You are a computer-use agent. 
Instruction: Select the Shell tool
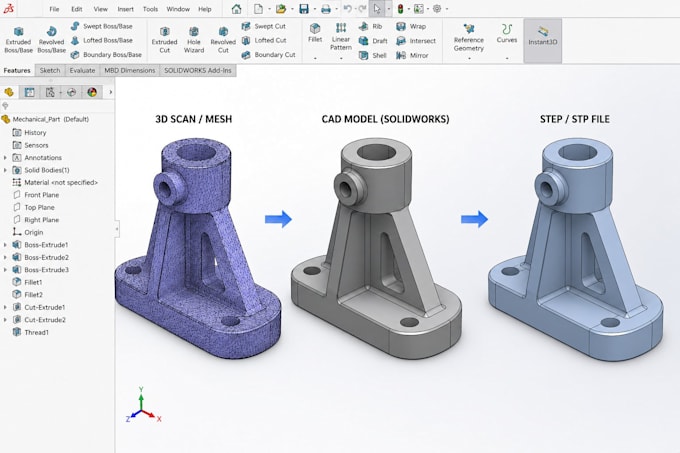tap(373, 55)
